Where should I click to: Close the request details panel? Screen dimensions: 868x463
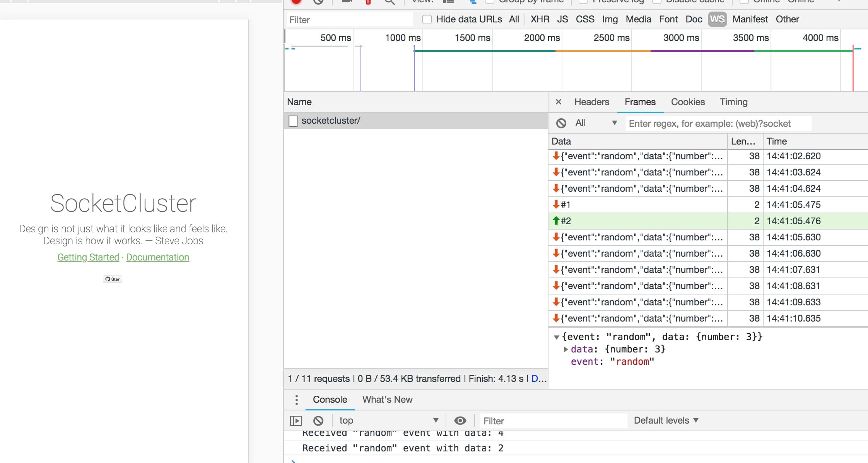[x=558, y=102]
